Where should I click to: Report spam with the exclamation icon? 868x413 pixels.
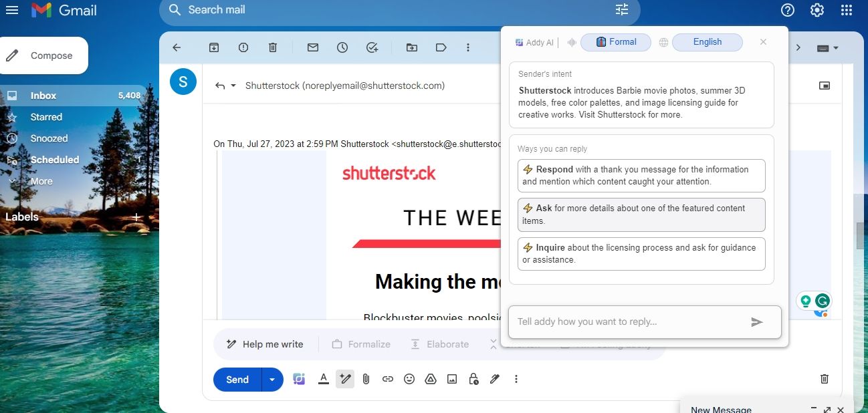click(243, 47)
